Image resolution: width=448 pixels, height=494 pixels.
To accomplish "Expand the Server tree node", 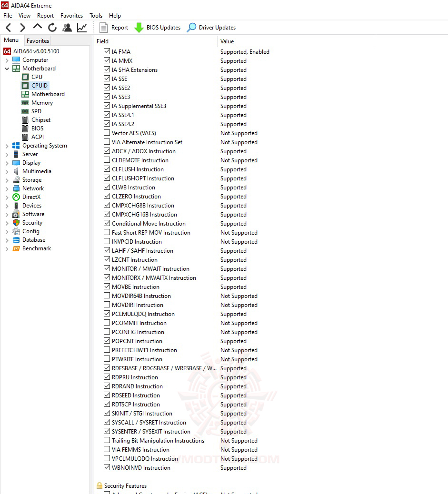I will point(7,154).
